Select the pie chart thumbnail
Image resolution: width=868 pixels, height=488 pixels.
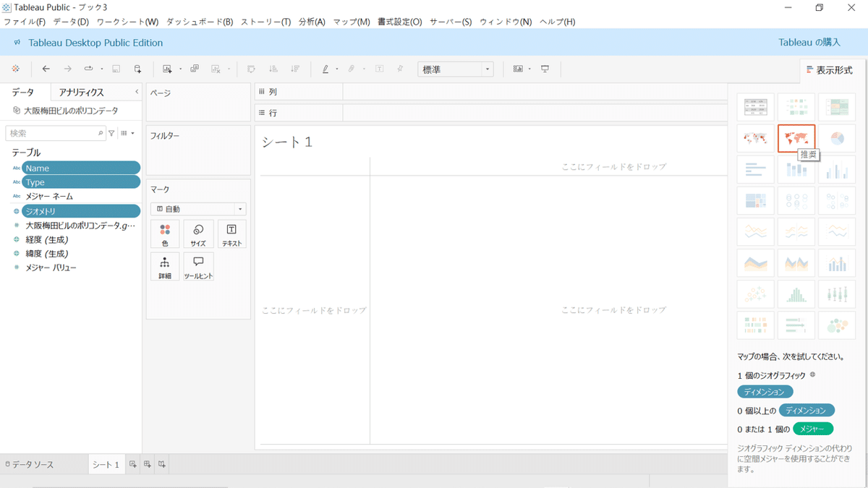point(837,138)
